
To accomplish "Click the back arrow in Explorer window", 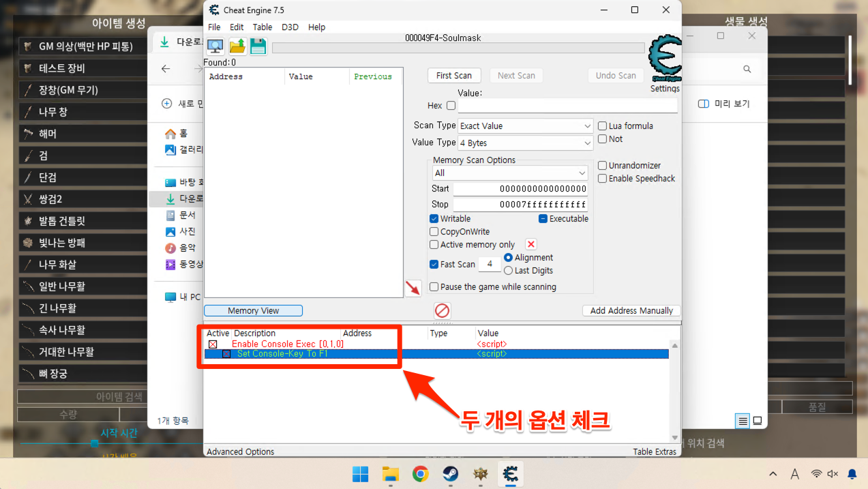I will [166, 68].
